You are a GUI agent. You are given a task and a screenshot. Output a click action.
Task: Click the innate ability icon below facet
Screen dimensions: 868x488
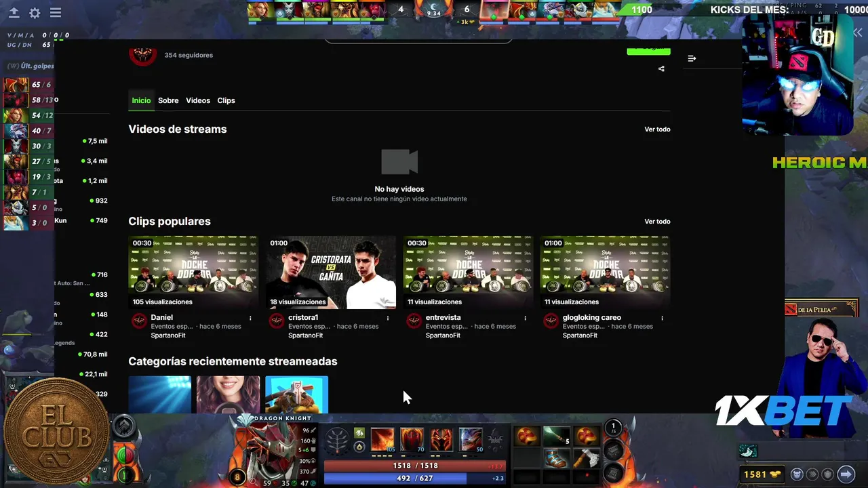click(x=359, y=448)
